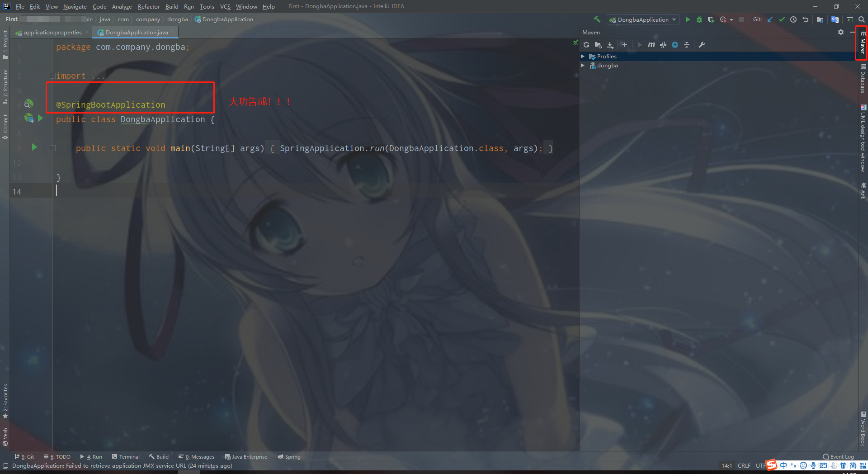Start debugging with the green bug icon

(699, 19)
